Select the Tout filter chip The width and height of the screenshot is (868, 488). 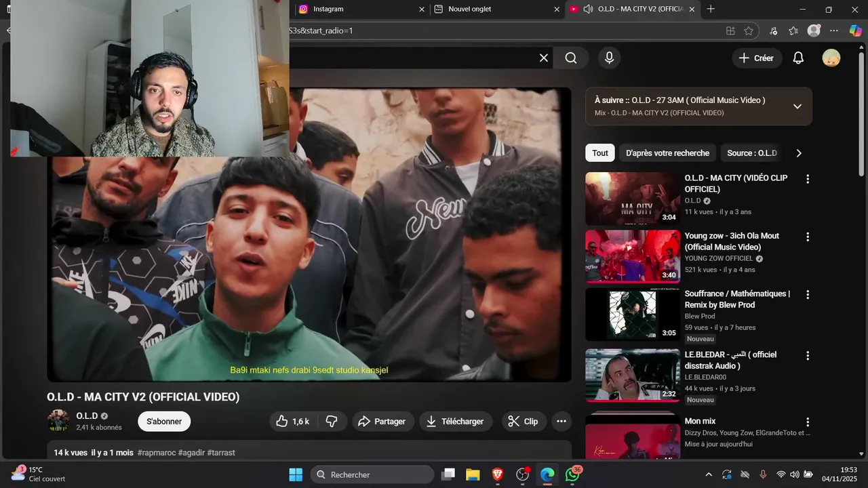(x=600, y=153)
